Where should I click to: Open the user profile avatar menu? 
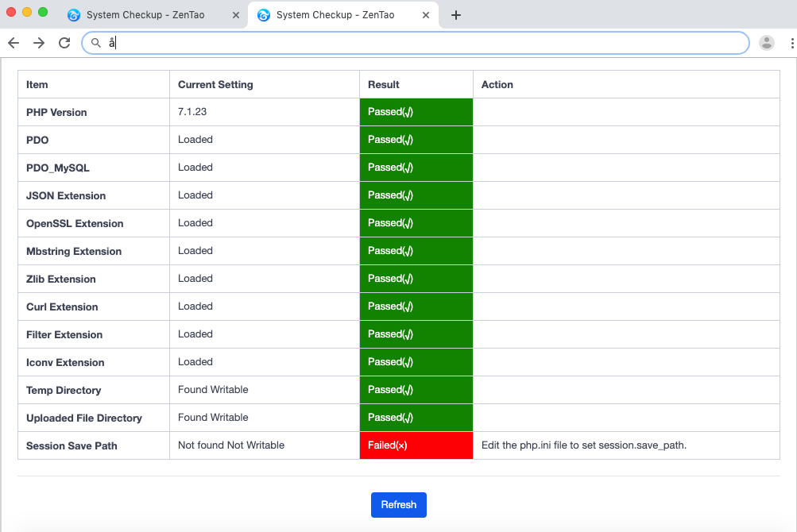(766, 43)
